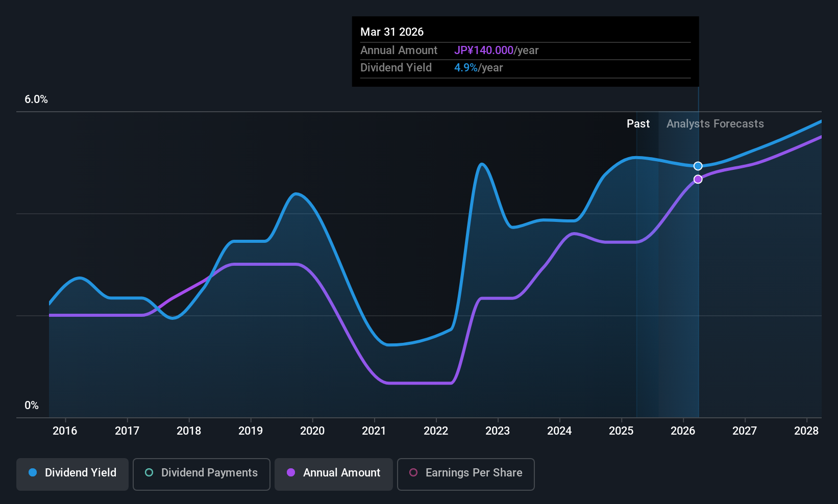
Task: Toggle the Dividend Yield series
Action: 72,474
